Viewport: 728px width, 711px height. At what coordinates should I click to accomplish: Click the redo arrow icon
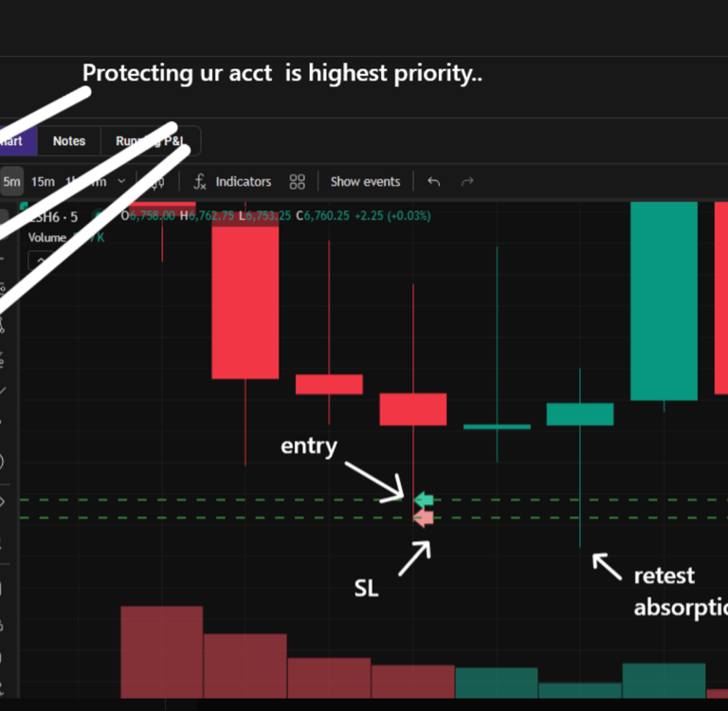[467, 182]
